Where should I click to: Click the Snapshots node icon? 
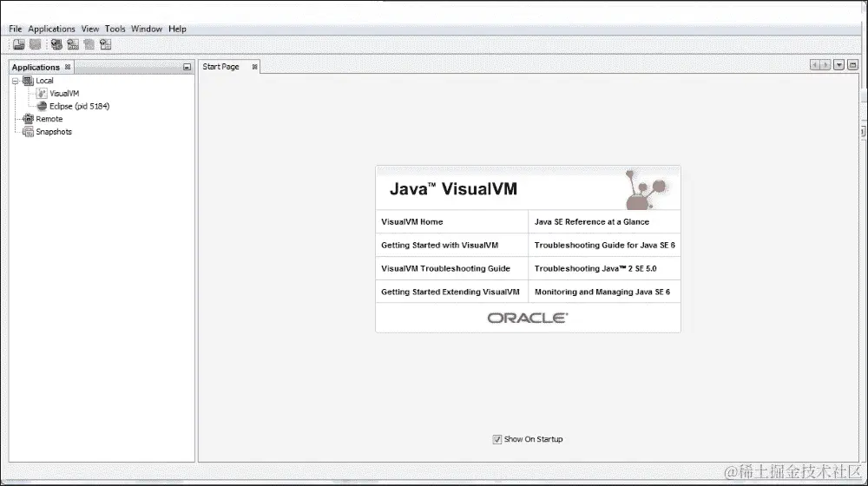(x=28, y=132)
